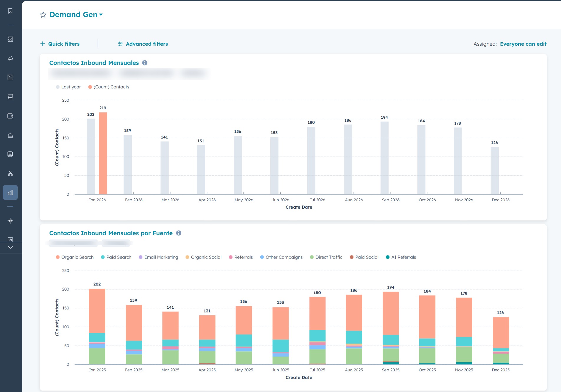Open the Reporting bar chart icon
This screenshot has height=392, width=561.
(x=10, y=192)
